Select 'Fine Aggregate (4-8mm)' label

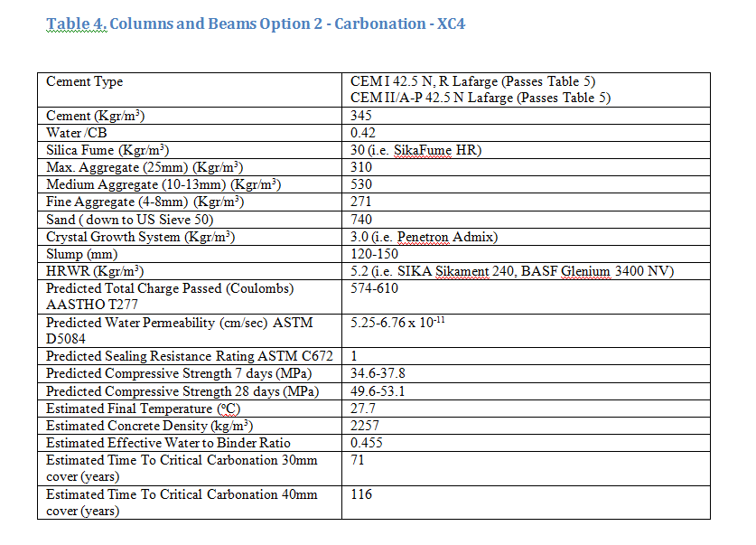click(x=145, y=202)
